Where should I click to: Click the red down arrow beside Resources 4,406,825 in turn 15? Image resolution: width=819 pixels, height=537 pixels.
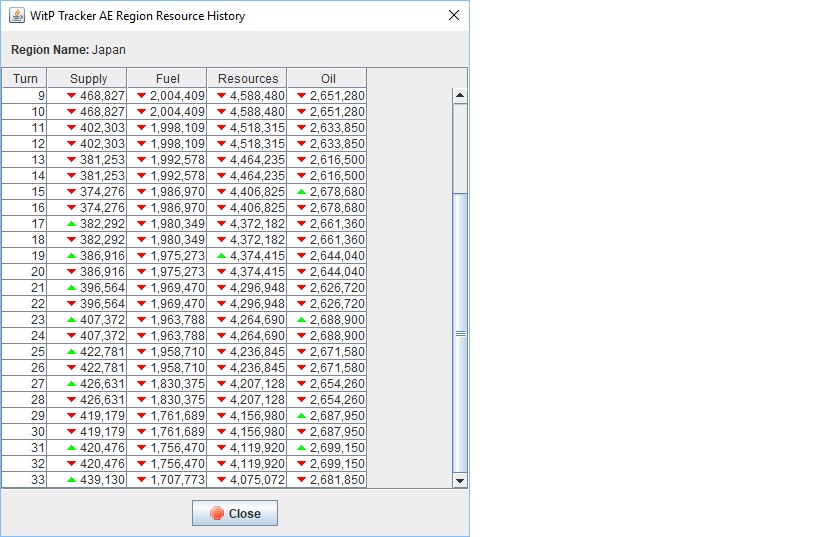coord(221,192)
